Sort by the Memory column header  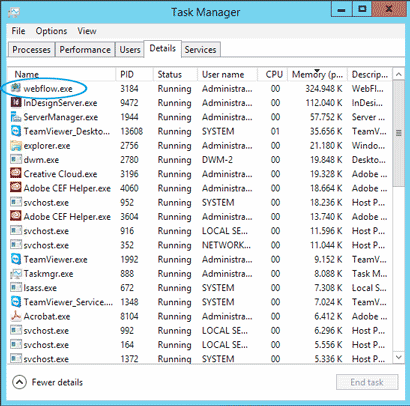(318, 74)
